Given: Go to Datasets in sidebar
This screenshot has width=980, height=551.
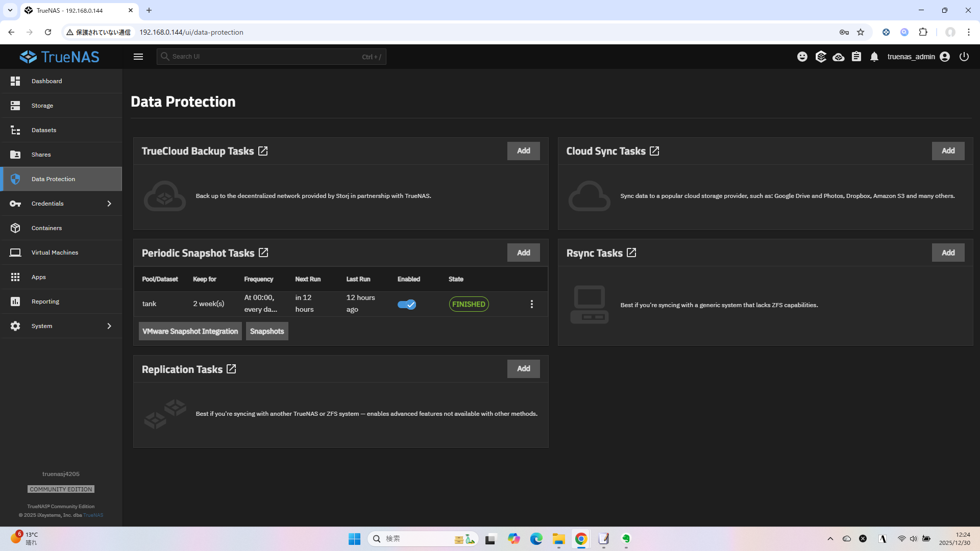Looking at the screenshot, I should 44,130.
